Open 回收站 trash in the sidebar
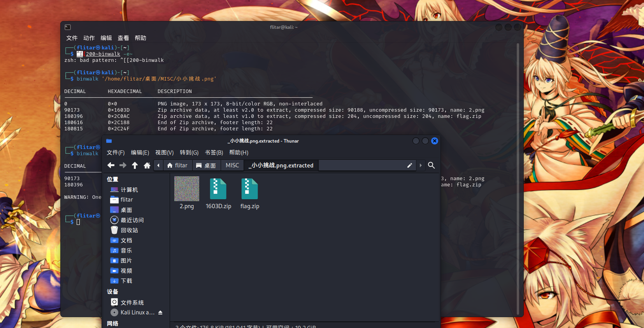 tap(129, 230)
